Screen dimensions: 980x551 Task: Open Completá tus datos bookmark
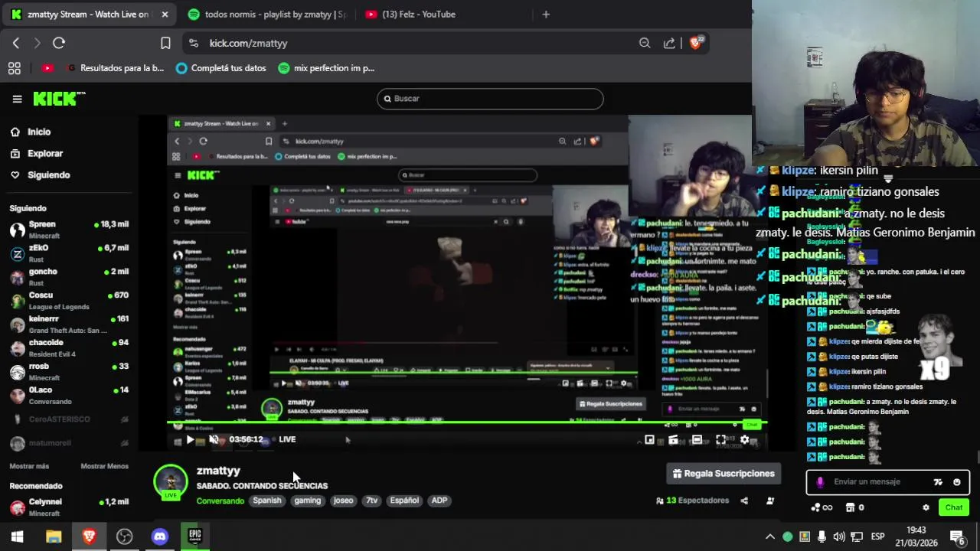click(221, 68)
